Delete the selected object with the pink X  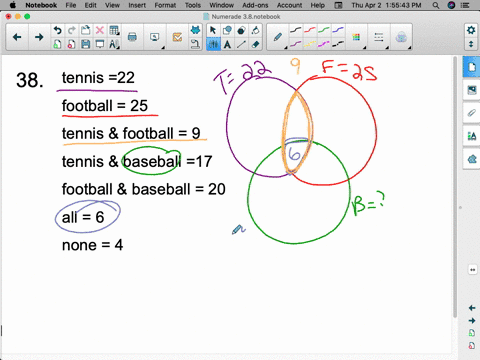100,30
